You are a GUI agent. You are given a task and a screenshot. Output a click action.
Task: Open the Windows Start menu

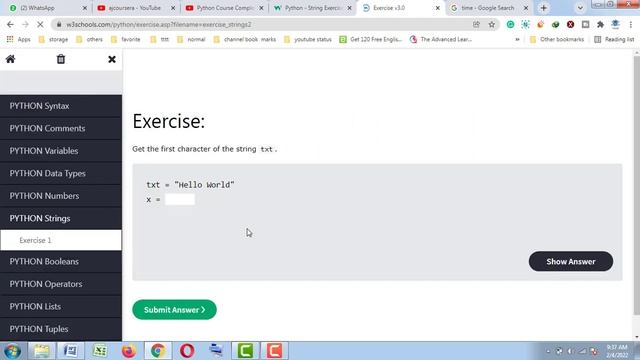[12, 351]
